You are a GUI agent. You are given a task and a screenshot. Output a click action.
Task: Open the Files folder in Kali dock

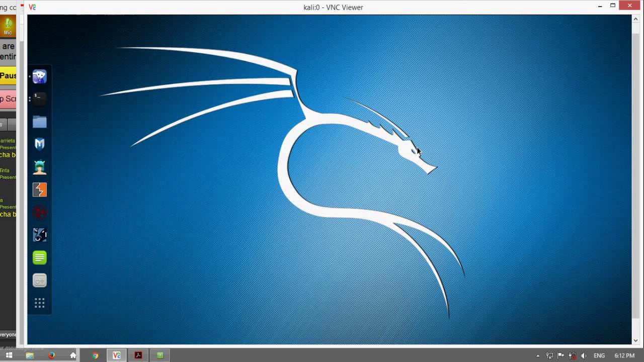pos(39,122)
